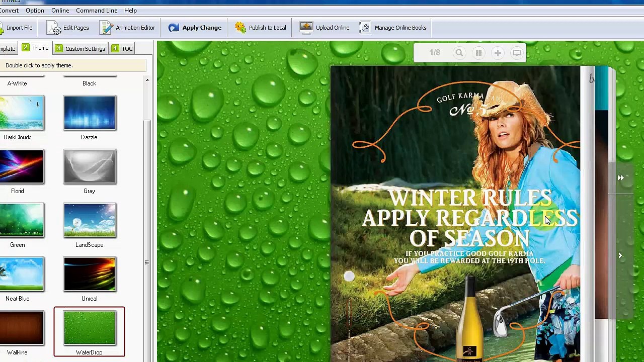Click the 'Double click to apply theme.' hint text

(39, 65)
